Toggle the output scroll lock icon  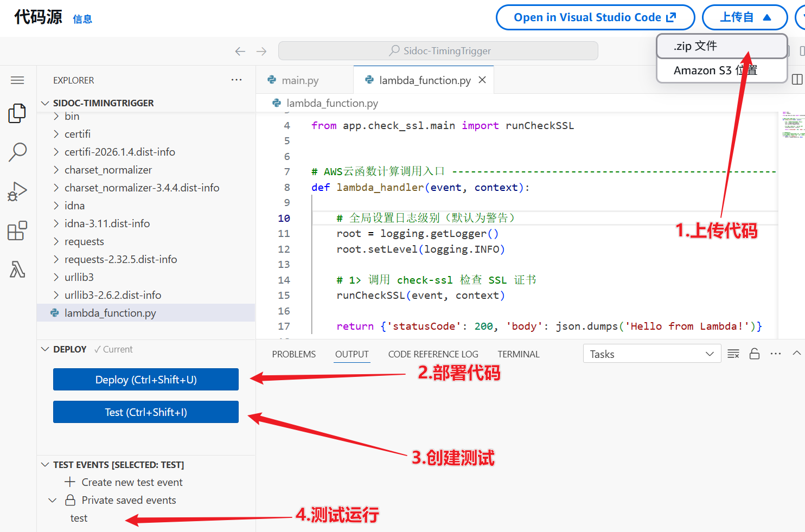tap(755, 354)
